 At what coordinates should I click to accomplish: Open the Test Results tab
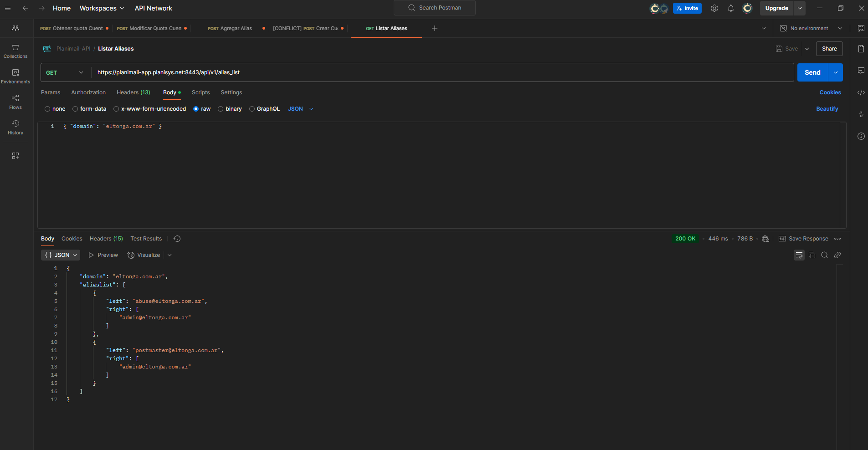(x=146, y=239)
